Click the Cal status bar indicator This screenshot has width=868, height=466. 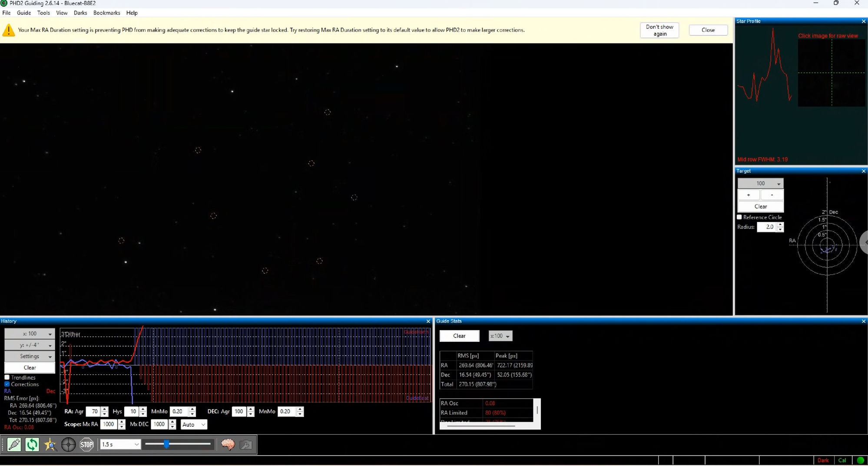point(842,460)
